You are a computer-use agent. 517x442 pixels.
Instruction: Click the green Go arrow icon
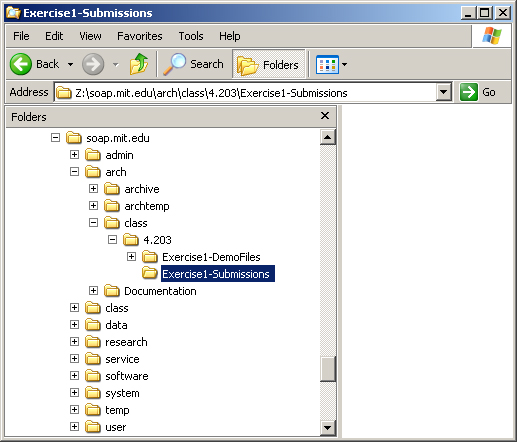click(469, 92)
